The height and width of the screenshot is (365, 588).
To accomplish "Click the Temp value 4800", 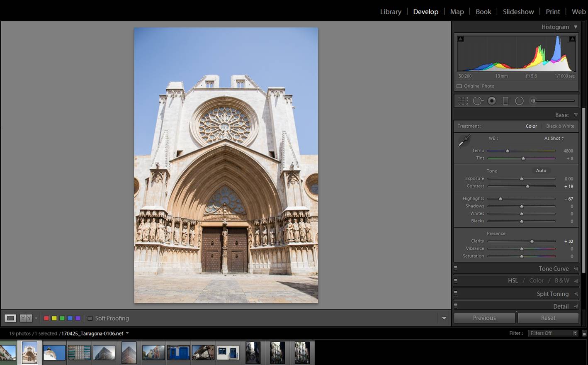I will coord(568,151).
